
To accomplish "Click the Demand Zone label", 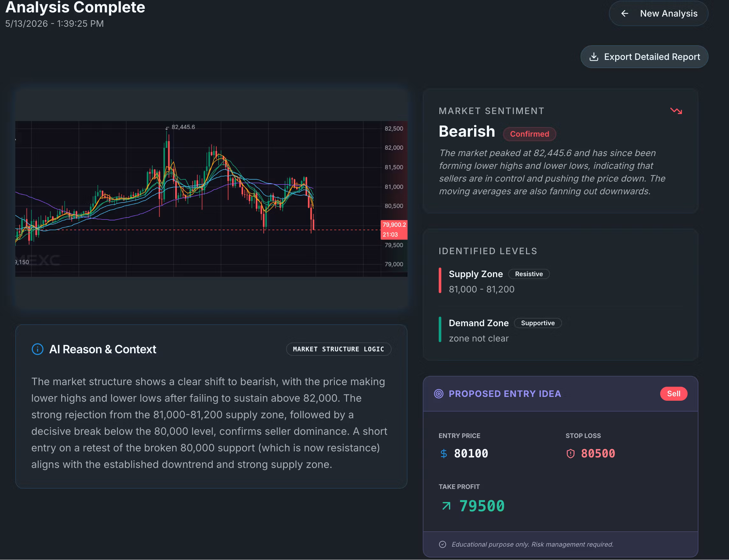I will point(478,323).
